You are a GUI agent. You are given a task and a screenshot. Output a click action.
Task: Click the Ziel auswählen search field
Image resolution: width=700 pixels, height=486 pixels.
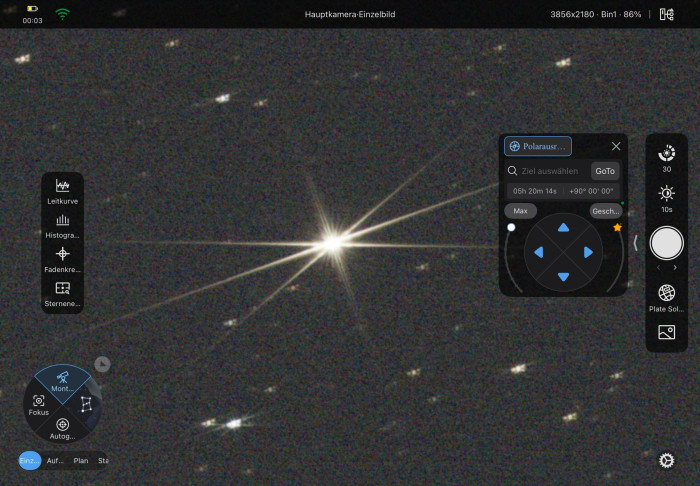coord(548,171)
